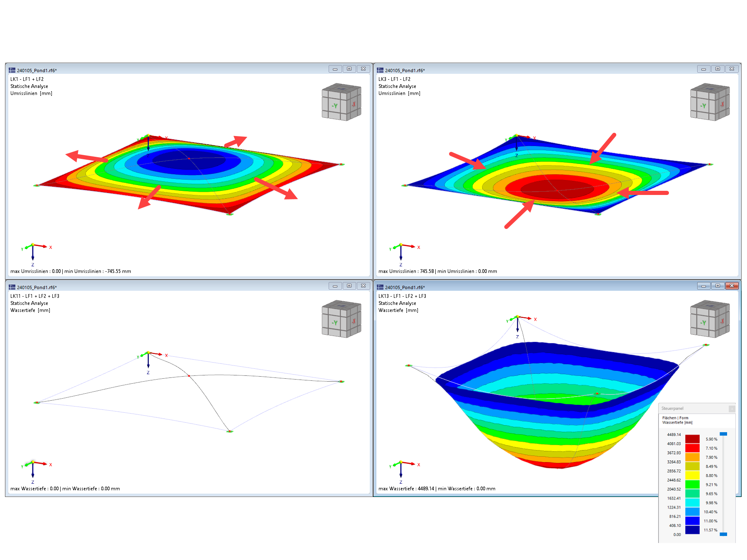
Task: Click the -Y face of the LK1 navigation cube
Action: pyautogui.click(x=334, y=106)
